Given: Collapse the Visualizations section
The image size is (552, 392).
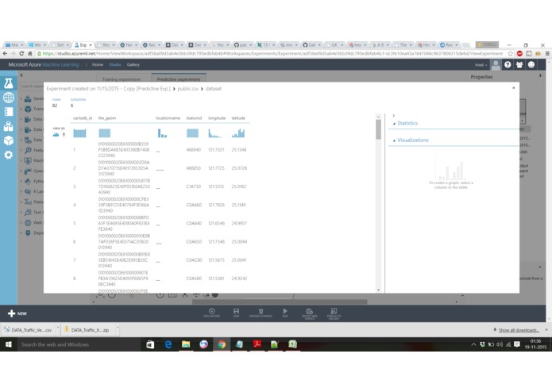Looking at the screenshot, I should 394,140.
